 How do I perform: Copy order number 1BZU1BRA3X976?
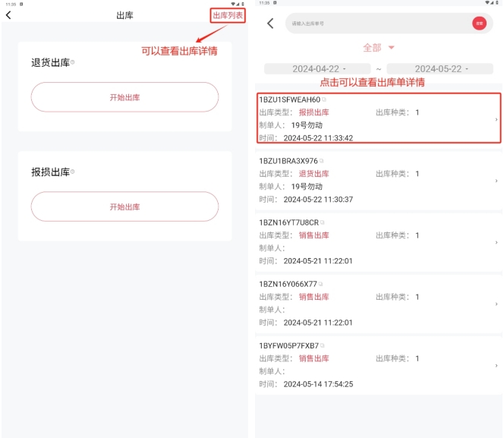point(321,161)
